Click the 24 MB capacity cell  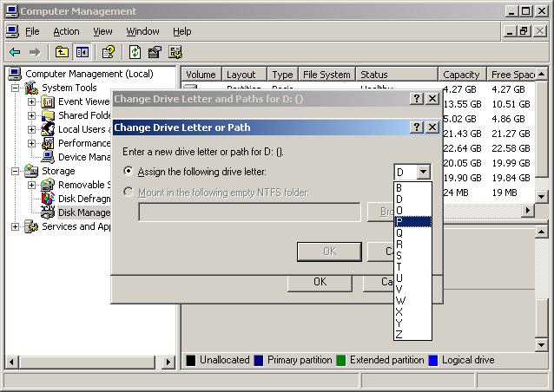(456, 193)
